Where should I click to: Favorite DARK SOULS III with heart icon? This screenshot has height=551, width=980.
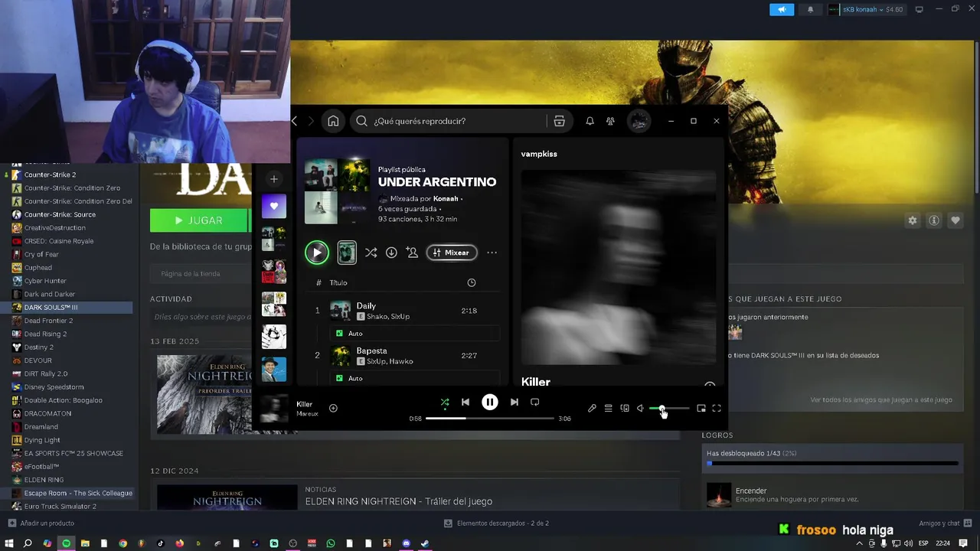pos(955,220)
